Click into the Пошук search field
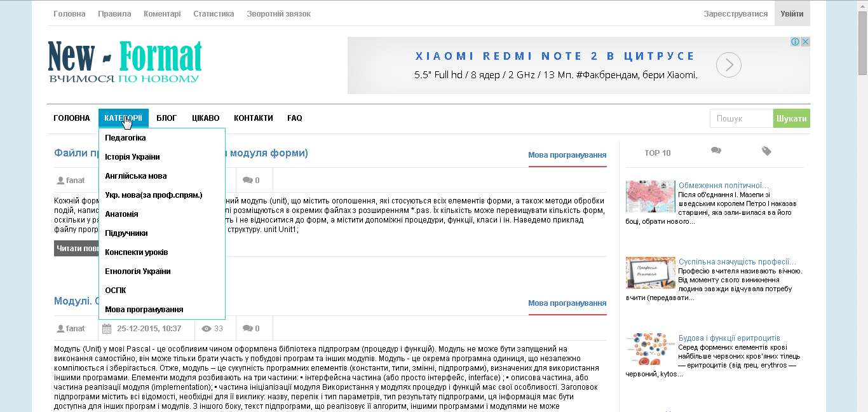 [x=741, y=119]
